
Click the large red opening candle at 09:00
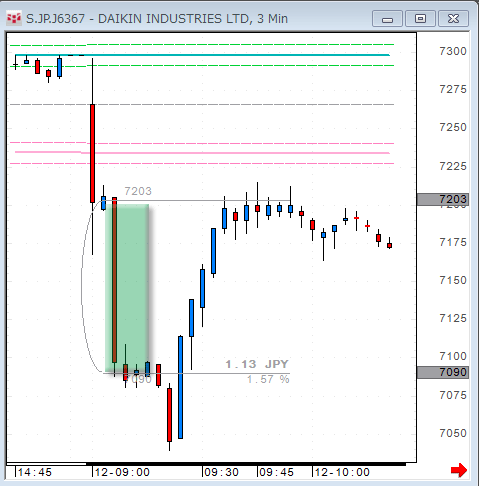coord(92,153)
